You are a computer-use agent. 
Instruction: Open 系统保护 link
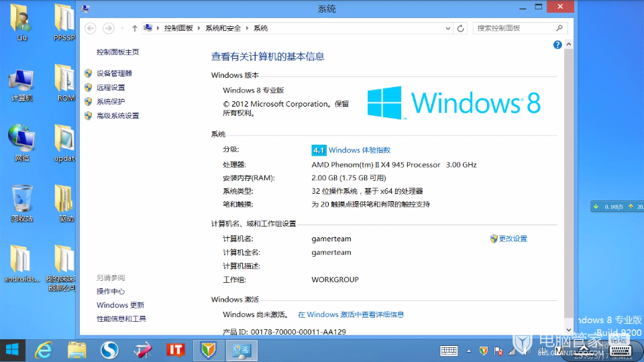click(x=111, y=101)
